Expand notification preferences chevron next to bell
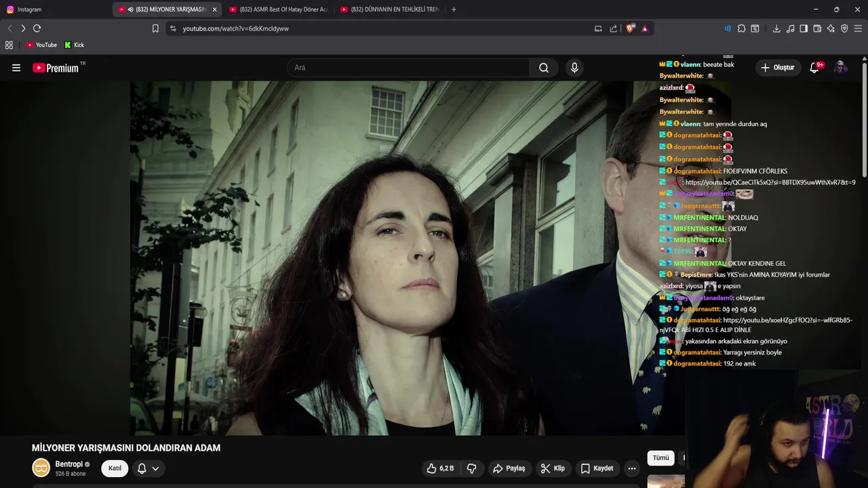The width and height of the screenshot is (868, 488). 155,468
